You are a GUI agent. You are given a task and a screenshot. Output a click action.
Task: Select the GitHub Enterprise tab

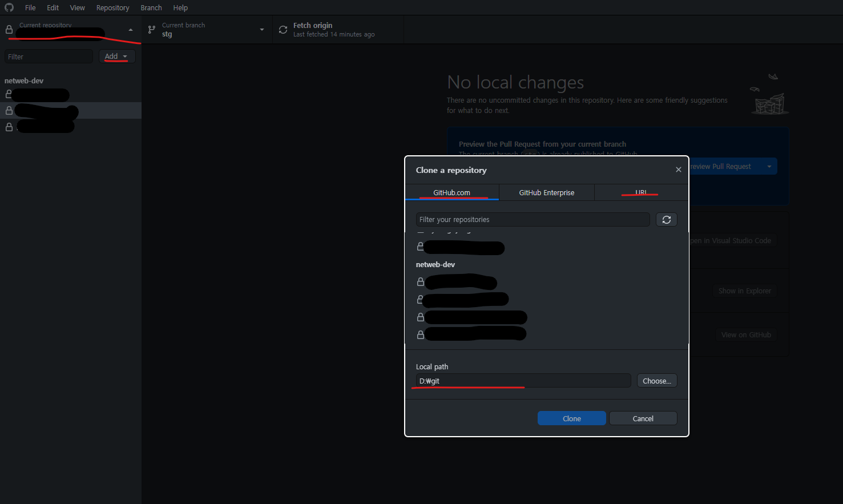tap(547, 192)
